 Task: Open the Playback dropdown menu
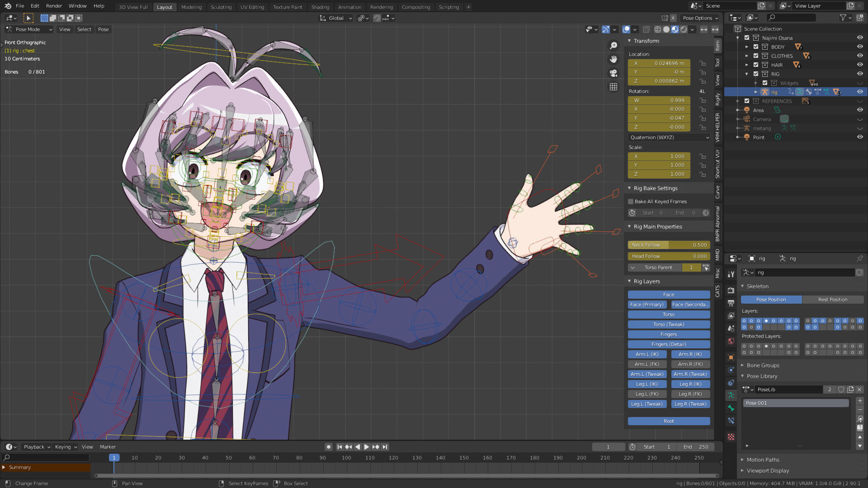tap(37, 447)
